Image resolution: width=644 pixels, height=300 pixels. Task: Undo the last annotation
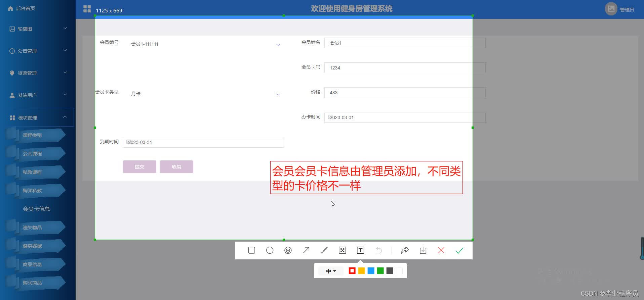click(378, 250)
